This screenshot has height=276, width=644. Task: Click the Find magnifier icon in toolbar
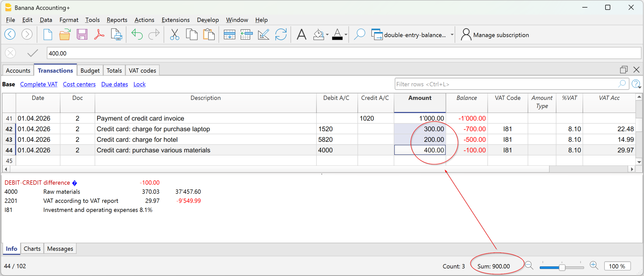359,35
